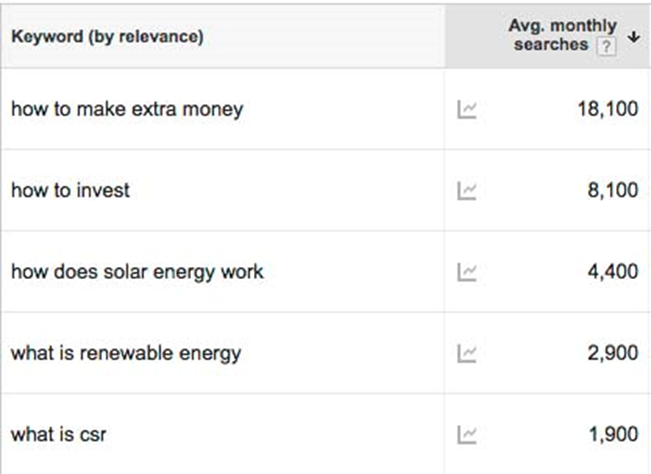Click the 1,900 monthly searches value
651x474 pixels.
(x=614, y=435)
